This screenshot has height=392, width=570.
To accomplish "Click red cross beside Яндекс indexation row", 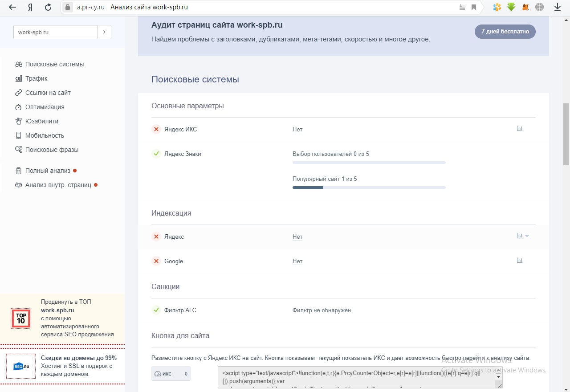I will (156, 237).
